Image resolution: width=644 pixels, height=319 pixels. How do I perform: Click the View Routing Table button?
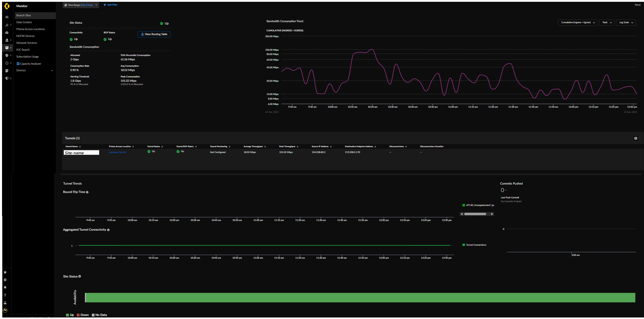coord(154,34)
